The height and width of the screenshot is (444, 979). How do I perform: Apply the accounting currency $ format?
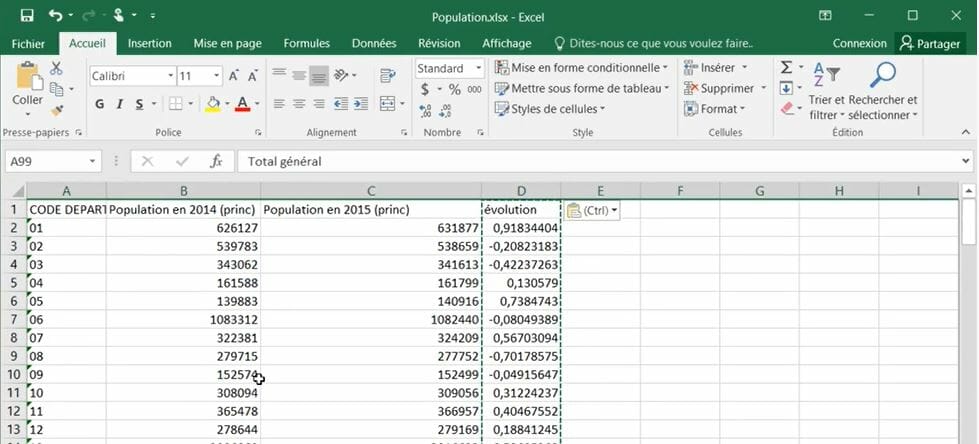click(x=425, y=89)
